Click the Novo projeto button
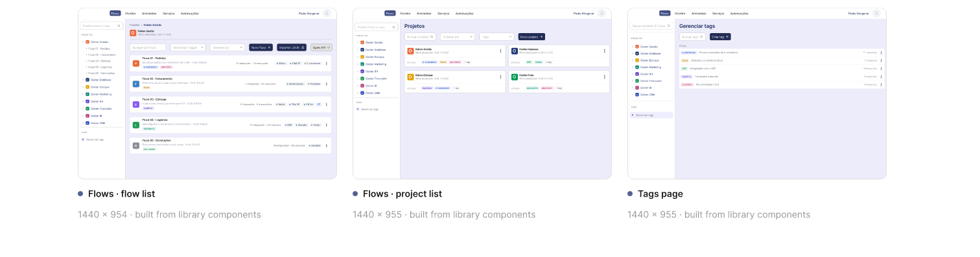980x257 pixels. pos(531,37)
